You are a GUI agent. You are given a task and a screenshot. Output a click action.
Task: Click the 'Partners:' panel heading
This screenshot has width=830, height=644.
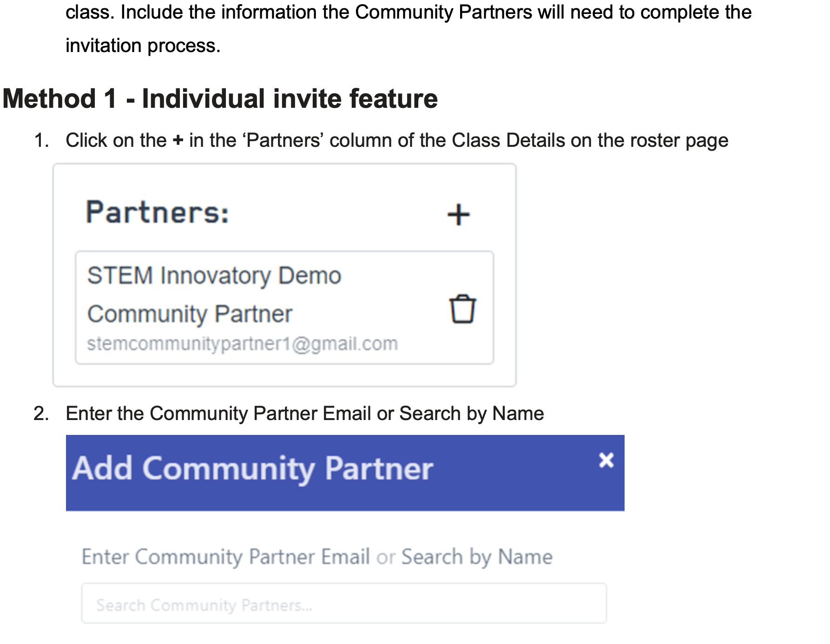(158, 212)
